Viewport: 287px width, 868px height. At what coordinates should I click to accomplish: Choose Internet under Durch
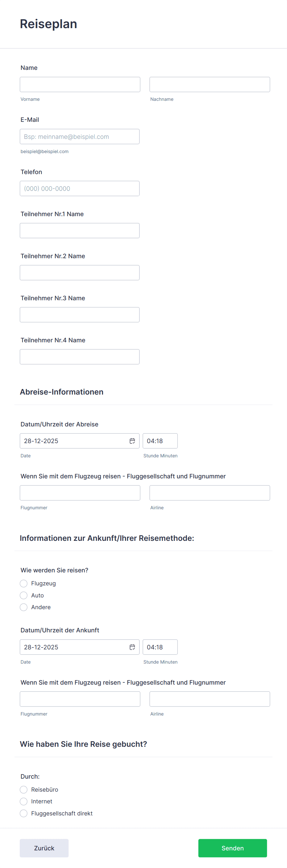coord(23,801)
